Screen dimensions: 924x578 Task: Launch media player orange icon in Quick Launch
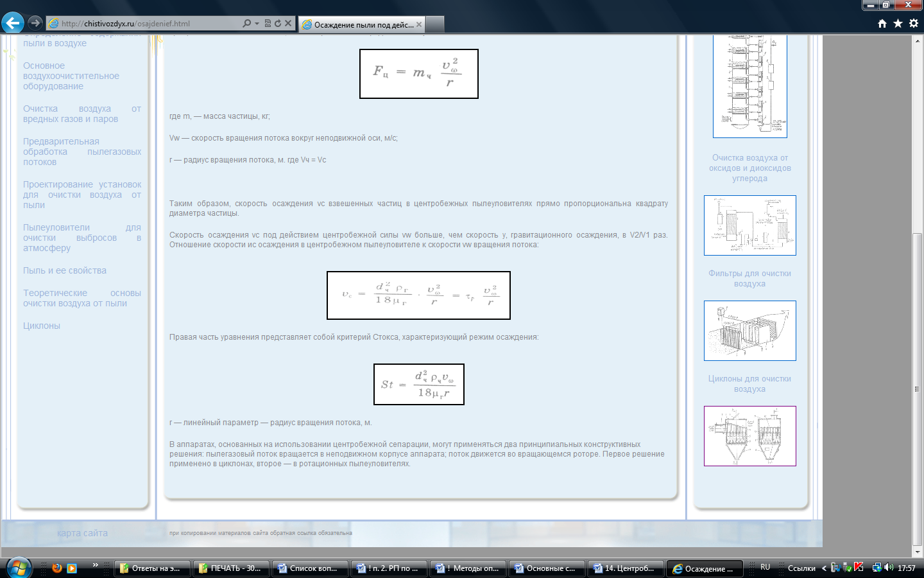72,568
